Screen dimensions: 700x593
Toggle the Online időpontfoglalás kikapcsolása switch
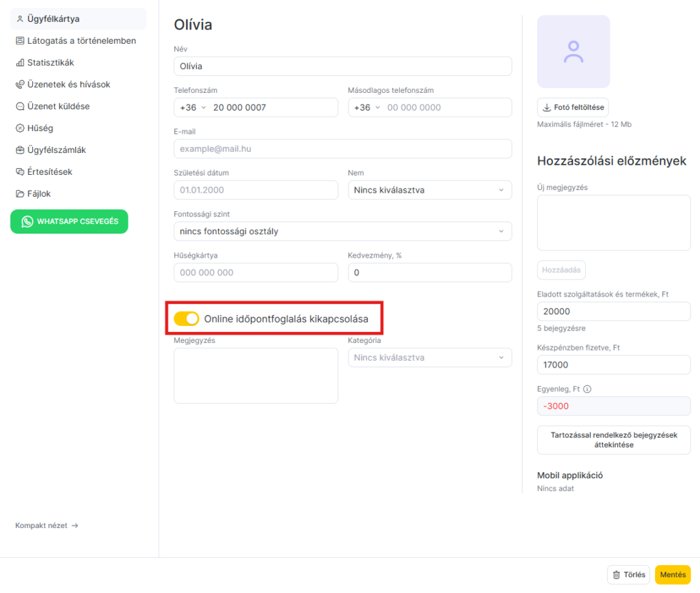[x=186, y=319]
